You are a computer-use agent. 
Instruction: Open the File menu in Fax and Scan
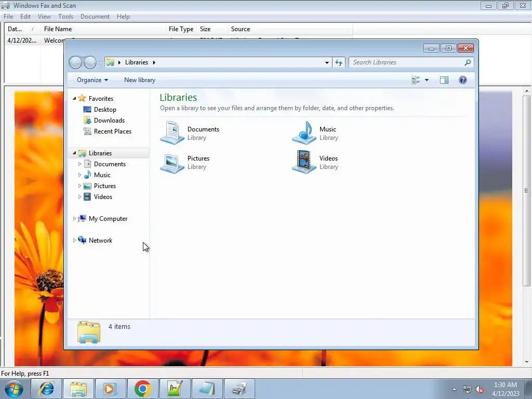point(8,17)
